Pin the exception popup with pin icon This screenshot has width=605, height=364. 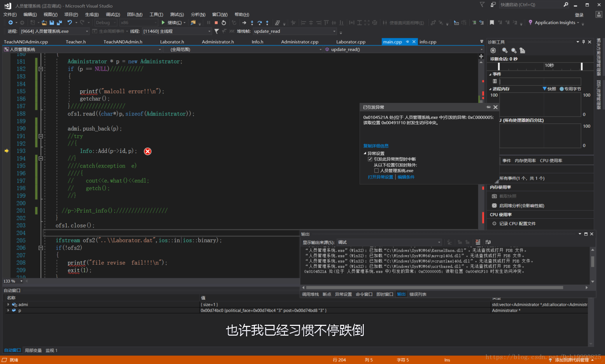pyautogui.click(x=488, y=107)
